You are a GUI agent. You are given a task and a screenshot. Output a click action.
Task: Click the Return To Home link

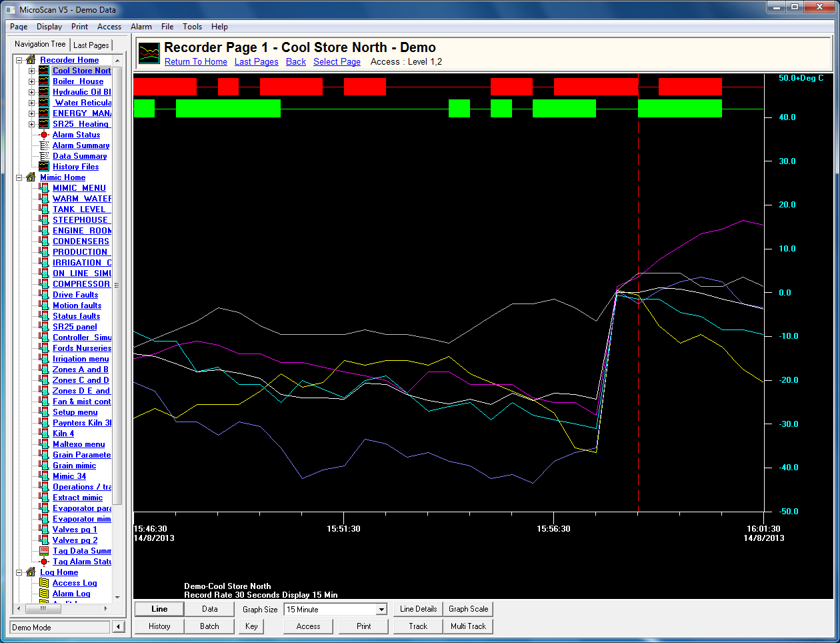coord(196,61)
